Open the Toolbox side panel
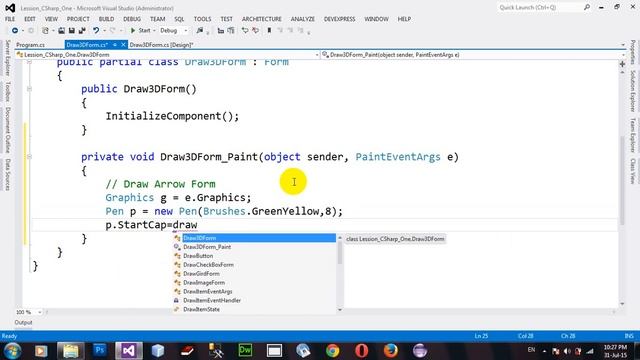The image size is (640, 360). point(7,92)
